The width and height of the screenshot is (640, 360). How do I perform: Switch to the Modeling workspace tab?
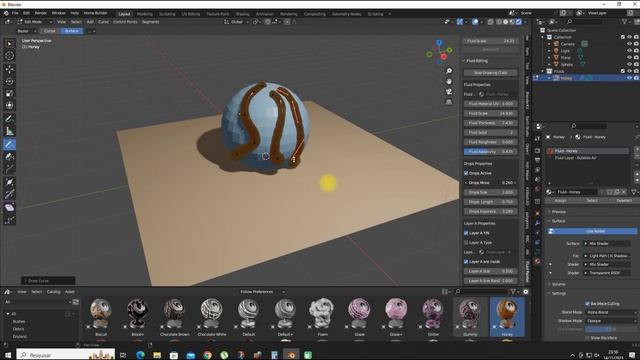144,14
